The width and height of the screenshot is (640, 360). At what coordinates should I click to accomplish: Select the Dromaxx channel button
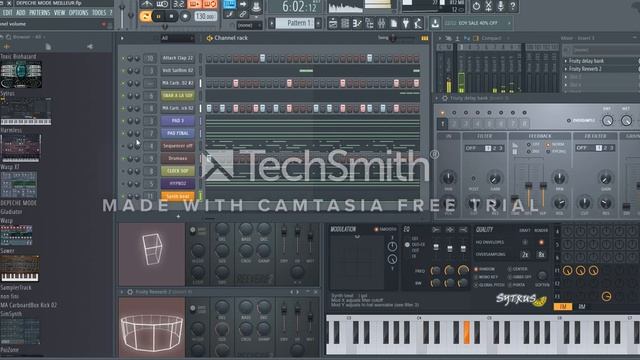(178, 158)
